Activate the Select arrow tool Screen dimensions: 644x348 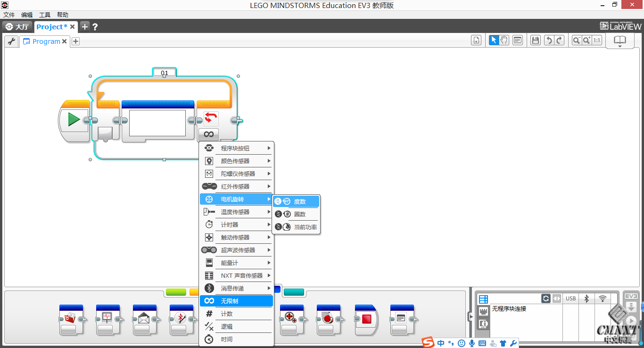[494, 41]
